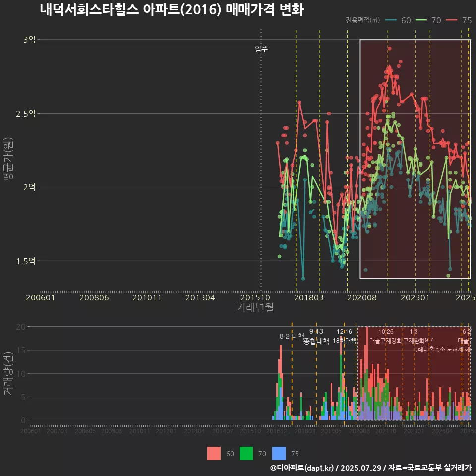Click '201011' on the price chart x-axis
This screenshot has height=476, width=476.
[x=147, y=297]
